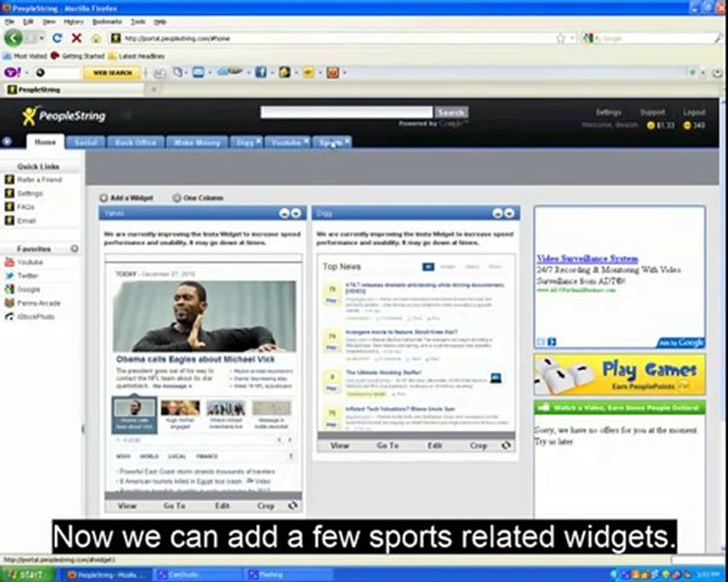
Task: Minimize the Digg widget using its header button
Action: coord(497,213)
